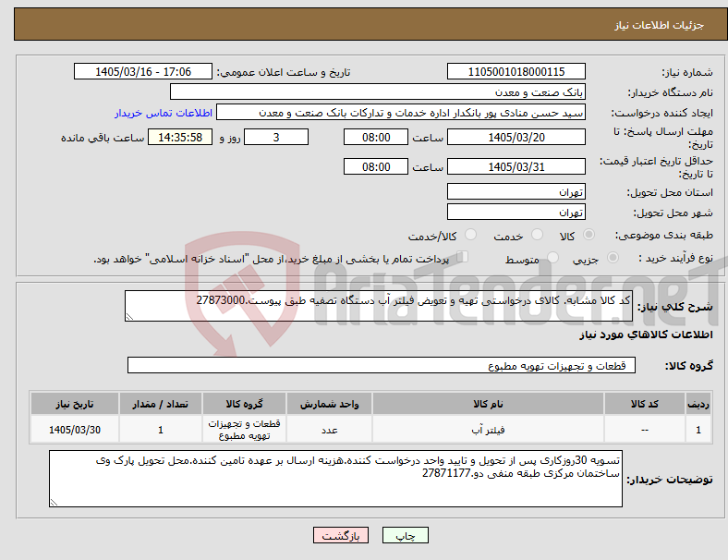Image resolution: width=728 pixels, height=560 pixels.
Task: Click the requester field سید حسن منادی پور
Action: coord(401,113)
